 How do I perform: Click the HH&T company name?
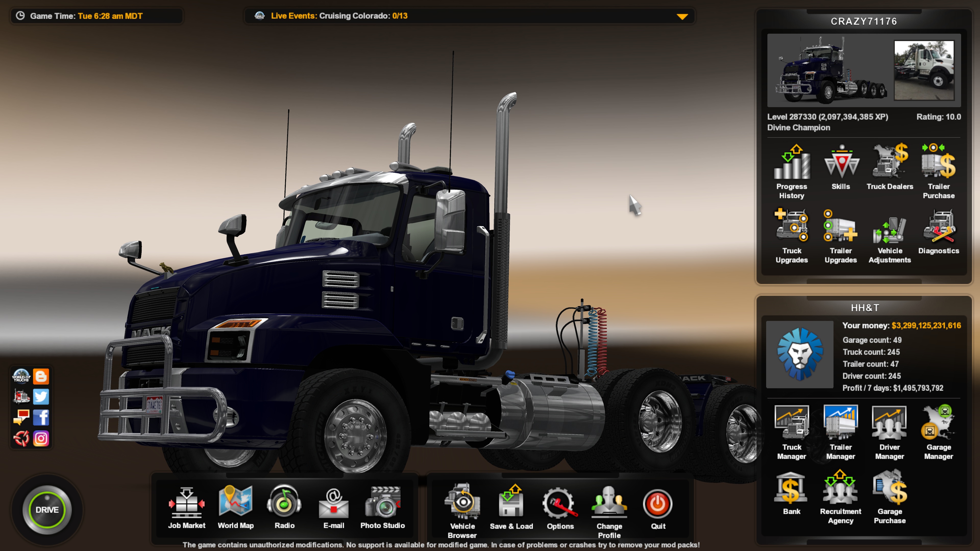[x=865, y=308]
